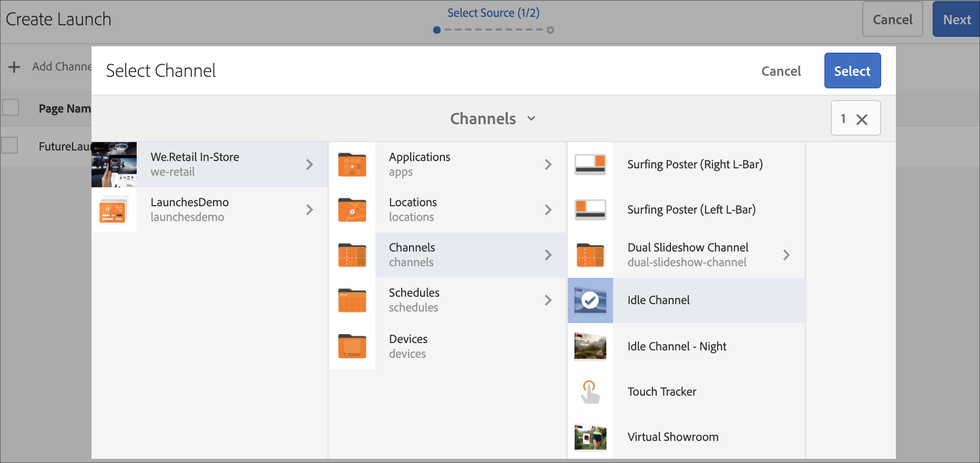The width and height of the screenshot is (980, 463).
Task: Toggle the Page Name header checkbox
Action: click(x=11, y=108)
